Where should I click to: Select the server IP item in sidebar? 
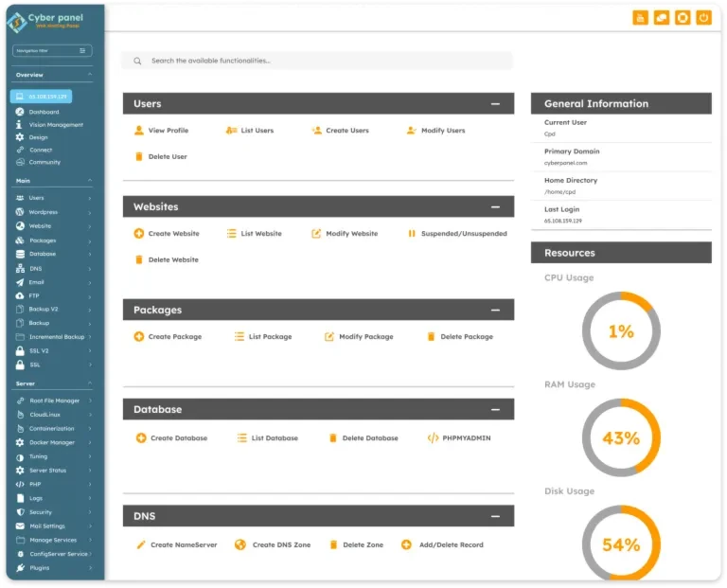tap(41, 97)
